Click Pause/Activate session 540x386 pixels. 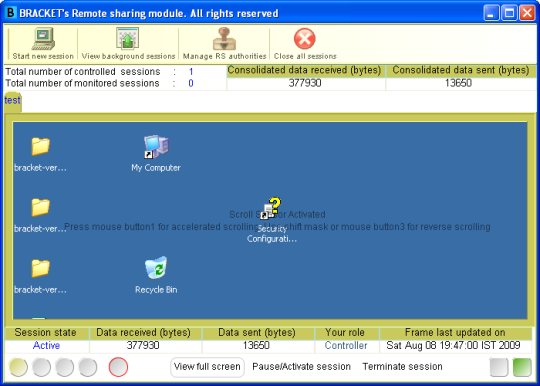click(x=301, y=367)
